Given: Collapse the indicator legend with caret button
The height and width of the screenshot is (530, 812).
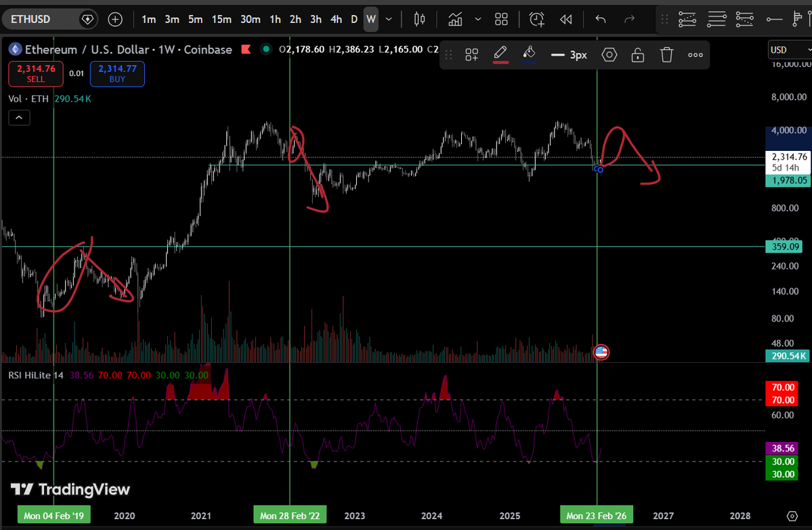Looking at the screenshot, I should [19, 118].
